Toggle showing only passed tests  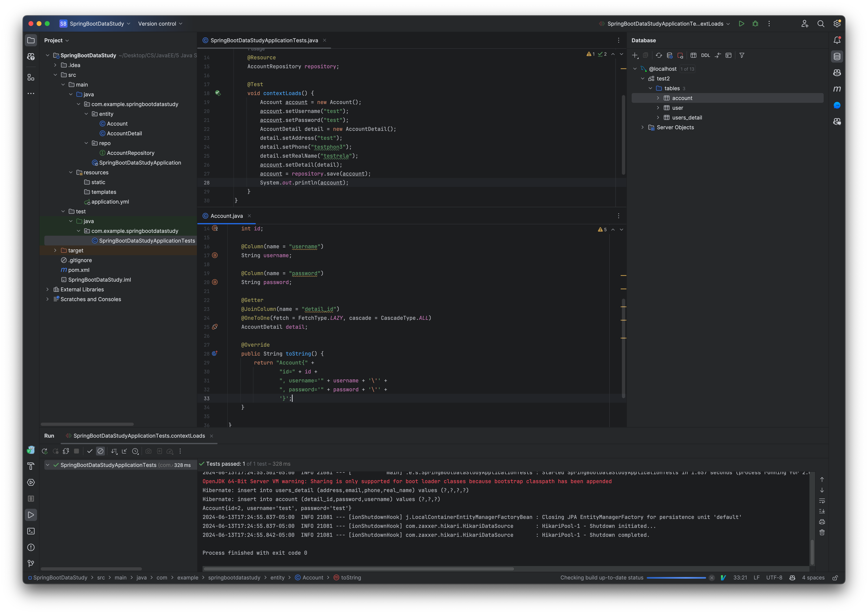pyautogui.click(x=90, y=451)
